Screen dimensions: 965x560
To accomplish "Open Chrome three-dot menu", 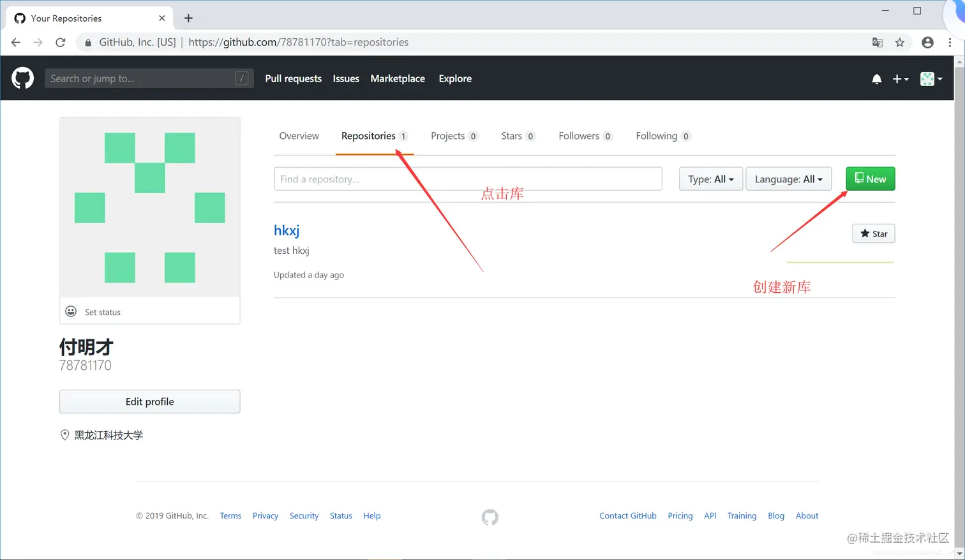I will point(950,42).
